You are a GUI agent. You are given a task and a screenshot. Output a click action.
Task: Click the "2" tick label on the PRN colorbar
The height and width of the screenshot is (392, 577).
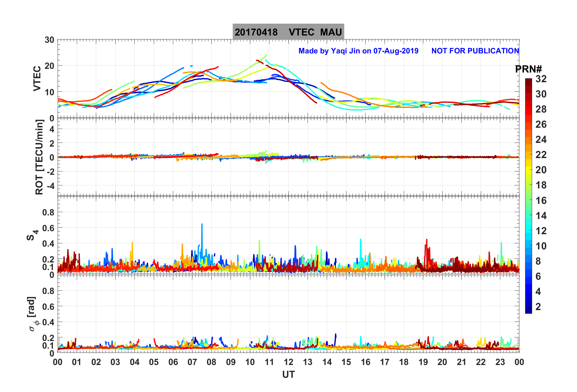538,307
